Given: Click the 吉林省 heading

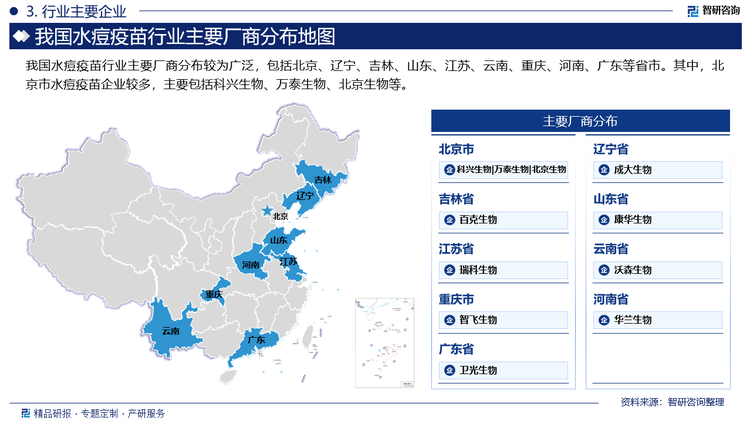Looking at the screenshot, I should 456,199.
